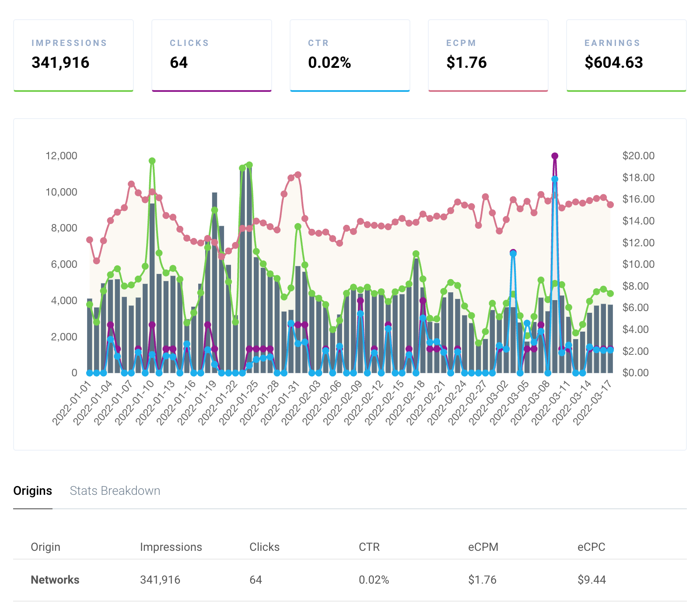Switch to the Stats Breakdown tab
The image size is (700, 602).
(115, 491)
